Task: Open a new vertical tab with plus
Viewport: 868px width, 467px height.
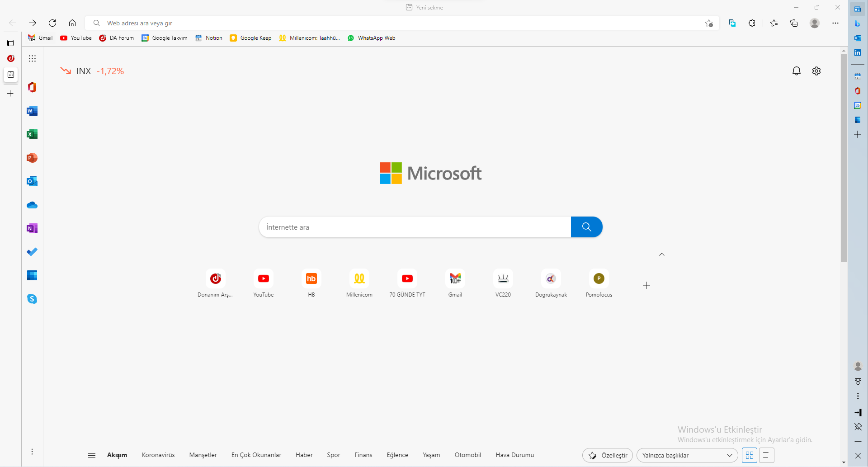Action: pos(10,94)
